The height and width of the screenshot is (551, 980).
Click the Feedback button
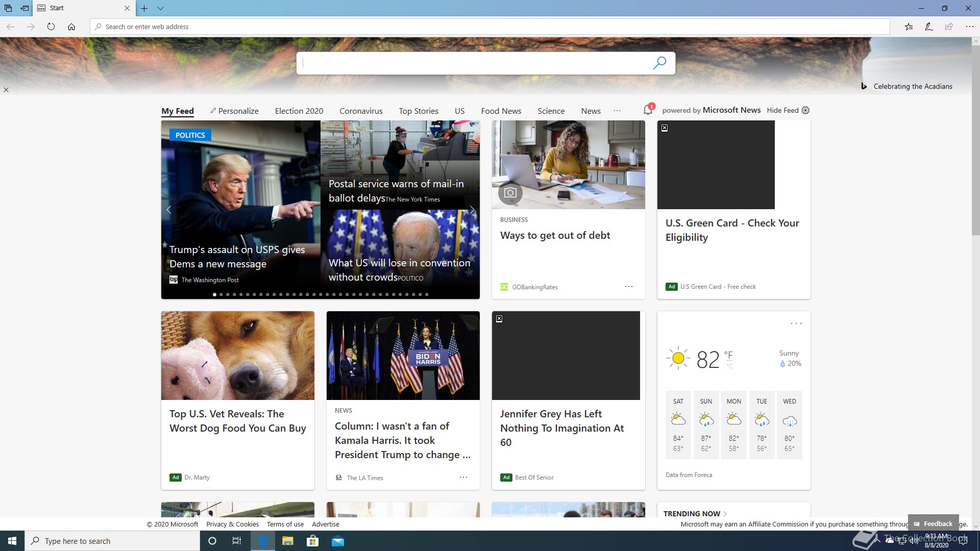pyautogui.click(x=933, y=523)
